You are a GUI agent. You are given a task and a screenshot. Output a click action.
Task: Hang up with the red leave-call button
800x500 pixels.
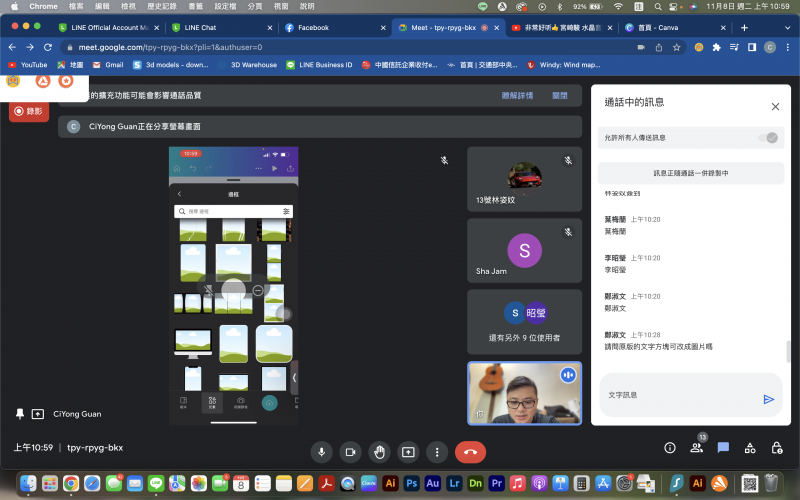coord(470,451)
